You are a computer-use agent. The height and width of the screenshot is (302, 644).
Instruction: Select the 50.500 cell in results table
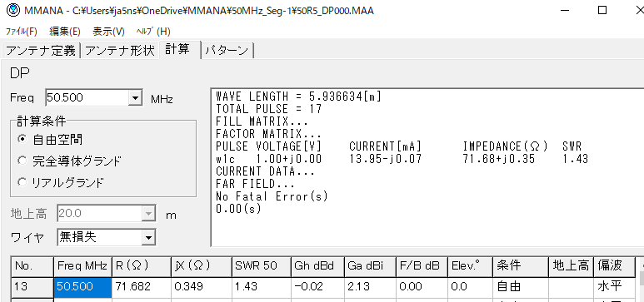coord(82,286)
